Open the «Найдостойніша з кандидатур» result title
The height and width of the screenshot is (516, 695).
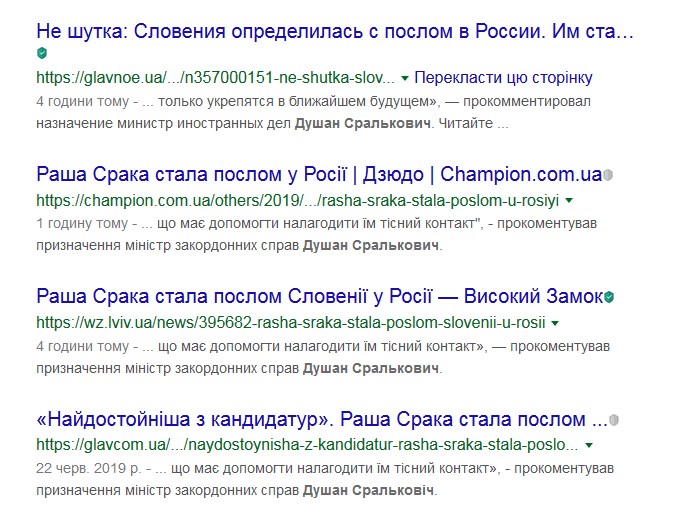point(321,419)
